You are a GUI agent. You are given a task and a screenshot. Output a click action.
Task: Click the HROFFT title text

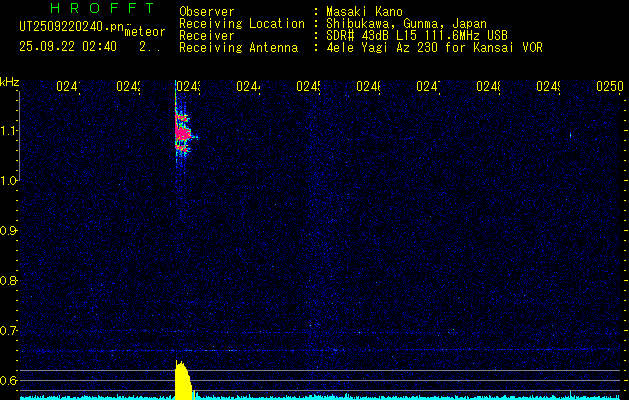pyautogui.click(x=102, y=8)
